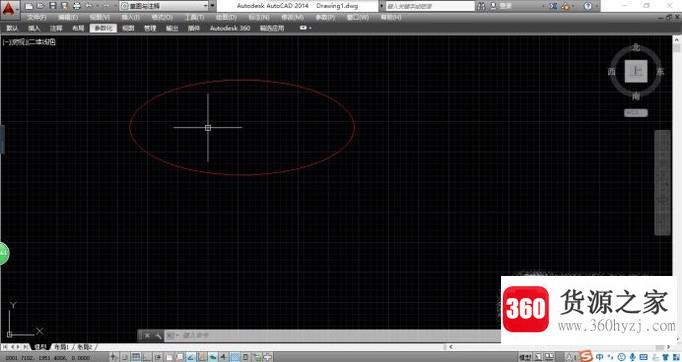This screenshot has width=682, height=362.
Task: Open the 编辑(E) menu
Action: [68, 17]
